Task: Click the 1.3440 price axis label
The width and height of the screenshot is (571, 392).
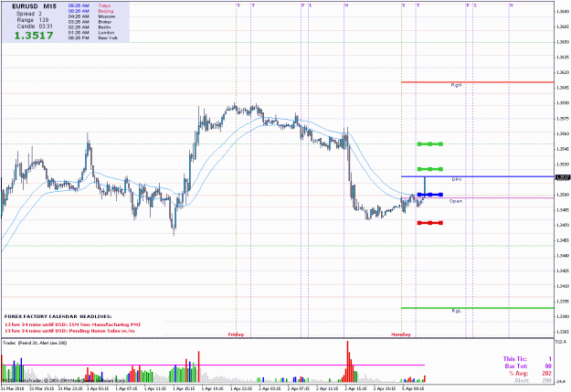Action: (x=563, y=256)
